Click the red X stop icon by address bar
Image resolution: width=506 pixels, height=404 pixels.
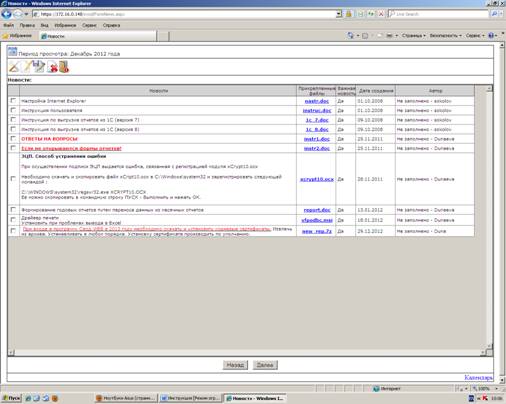coord(381,14)
